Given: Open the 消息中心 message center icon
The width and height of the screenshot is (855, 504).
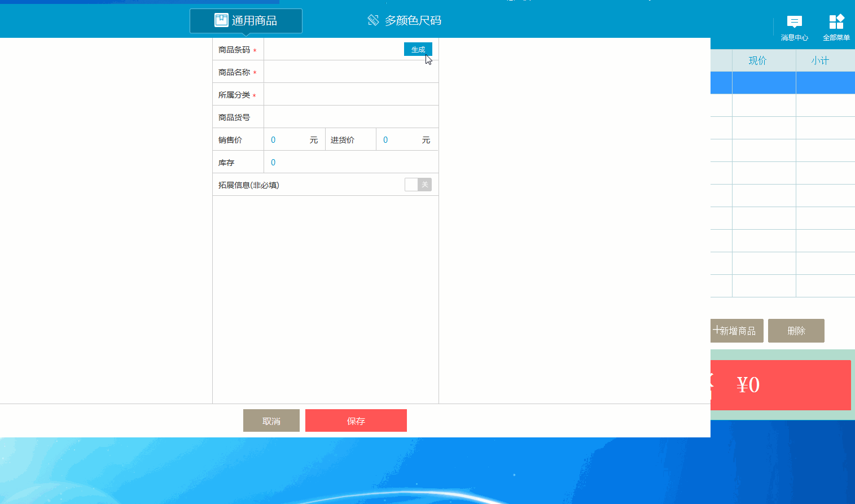Looking at the screenshot, I should click(x=794, y=23).
